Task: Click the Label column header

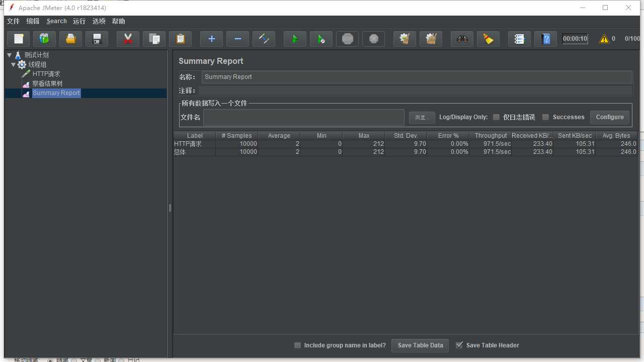Action: click(x=195, y=136)
